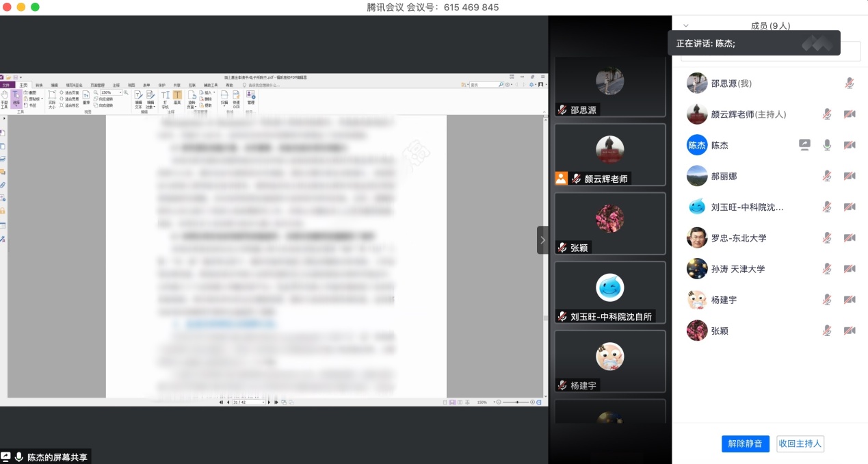Unmute 罗忠-东北大学 microphone
This screenshot has width=868, height=464.
827,237
